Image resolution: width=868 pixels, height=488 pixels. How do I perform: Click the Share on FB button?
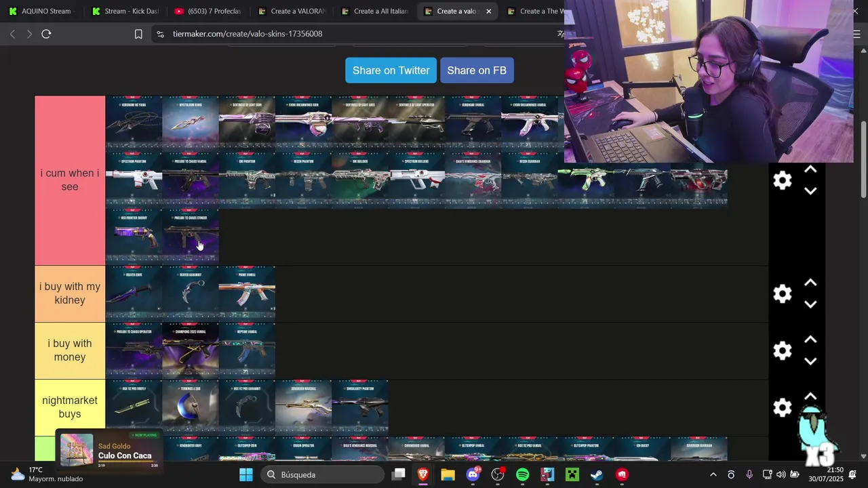tap(477, 70)
